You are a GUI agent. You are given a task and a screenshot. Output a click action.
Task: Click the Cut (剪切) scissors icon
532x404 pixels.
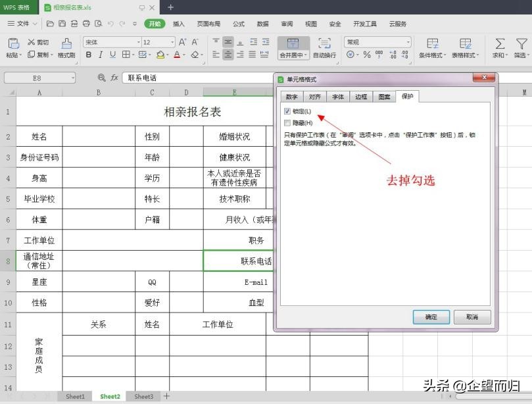[31, 41]
